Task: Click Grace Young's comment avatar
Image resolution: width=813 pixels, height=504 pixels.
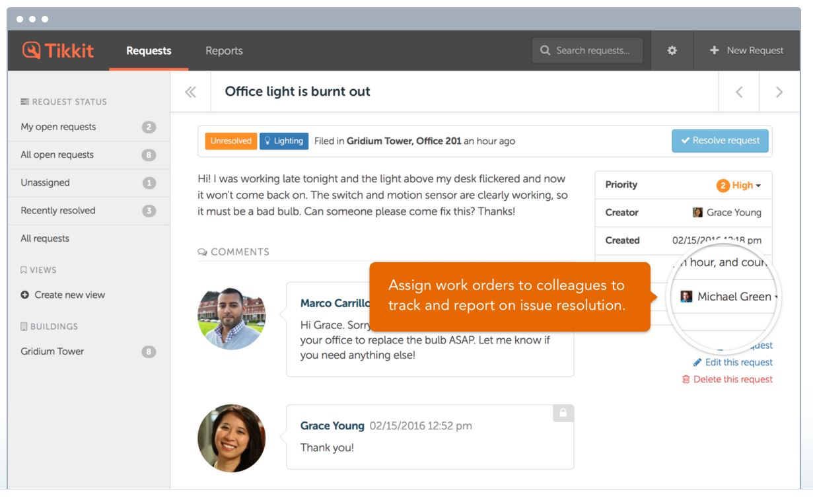Action: point(231,438)
